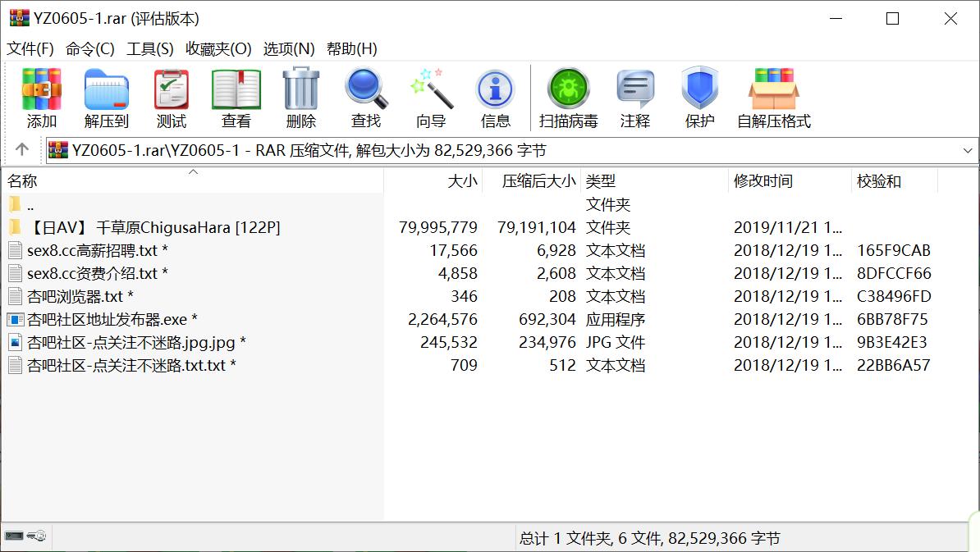Click size value 79,995,779

[x=438, y=227]
